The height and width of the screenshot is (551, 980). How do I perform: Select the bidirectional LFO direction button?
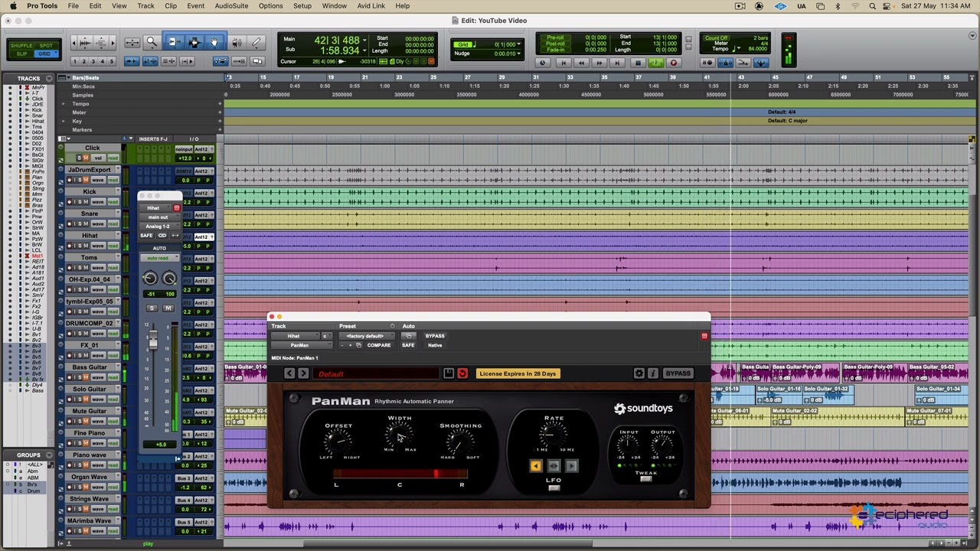pos(554,466)
